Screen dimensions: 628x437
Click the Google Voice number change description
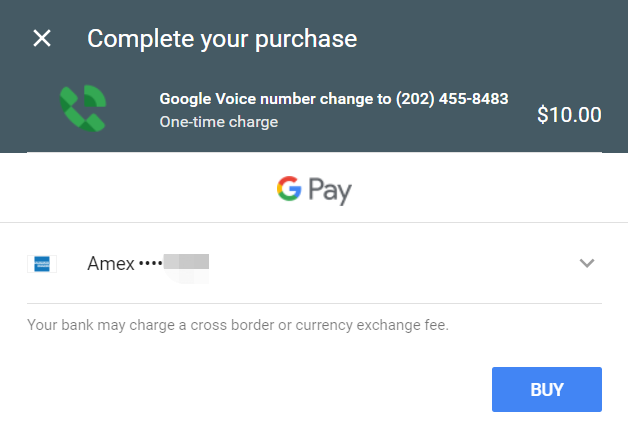(334, 99)
